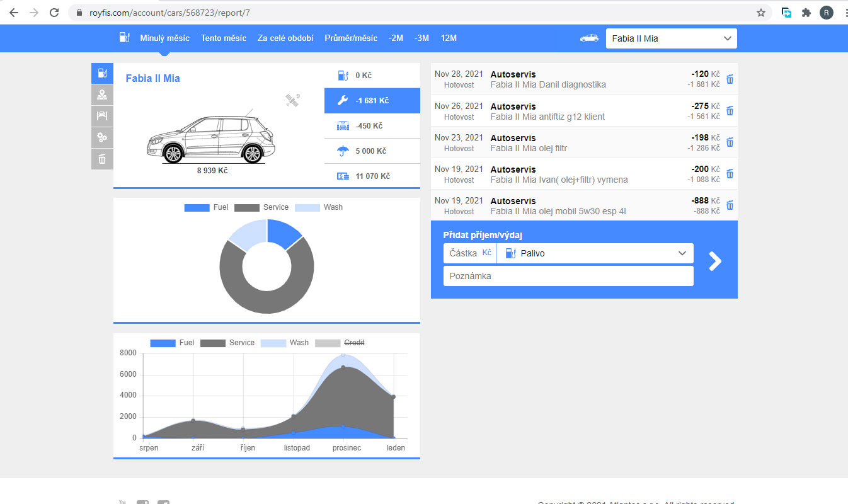Click the 8 939 Kč total under car

212,171
